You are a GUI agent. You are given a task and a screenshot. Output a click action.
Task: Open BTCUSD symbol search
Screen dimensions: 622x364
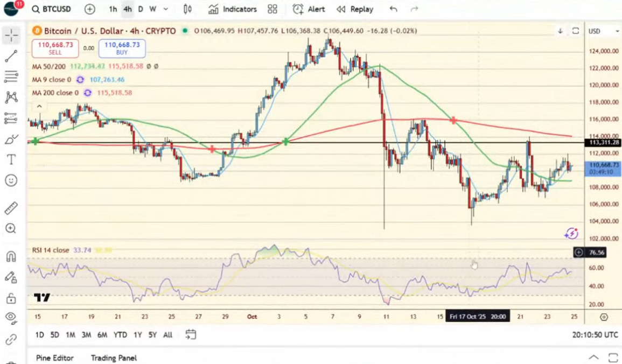point(52,9)
